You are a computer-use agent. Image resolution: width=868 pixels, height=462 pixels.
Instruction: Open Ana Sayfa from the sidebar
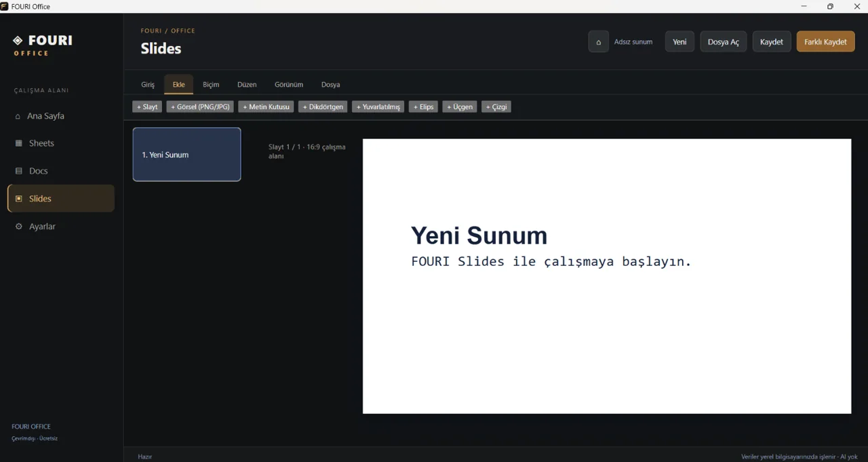(61, 116)
